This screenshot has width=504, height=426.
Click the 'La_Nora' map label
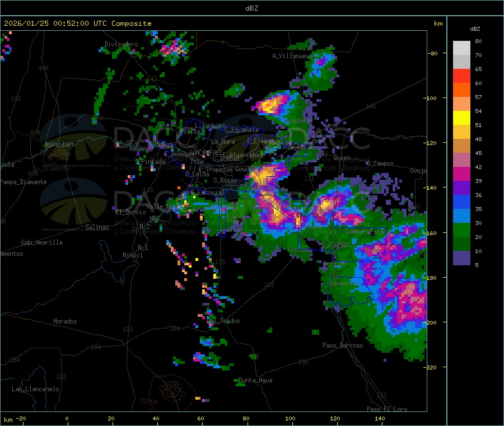tap(223, 142)
